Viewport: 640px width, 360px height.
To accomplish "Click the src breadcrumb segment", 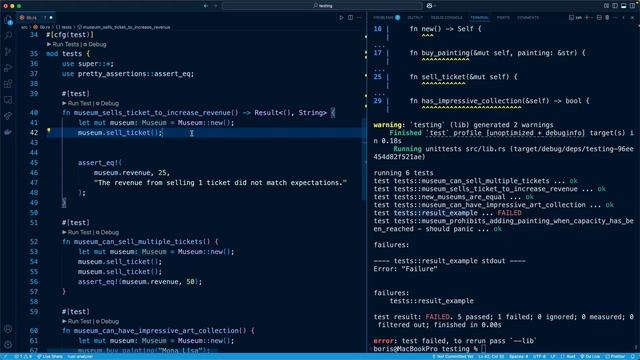I will (x=24, y=27).
